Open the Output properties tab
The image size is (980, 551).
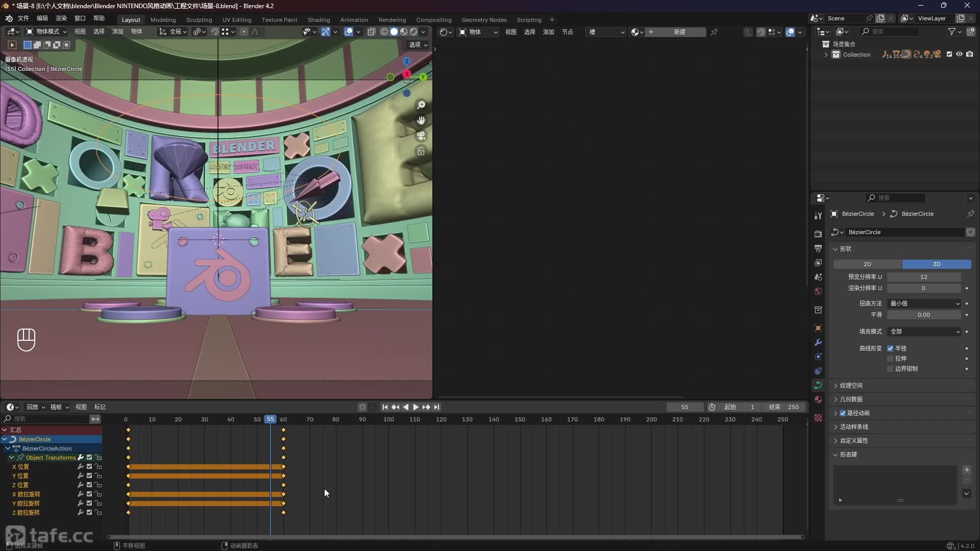coord(818,248)
